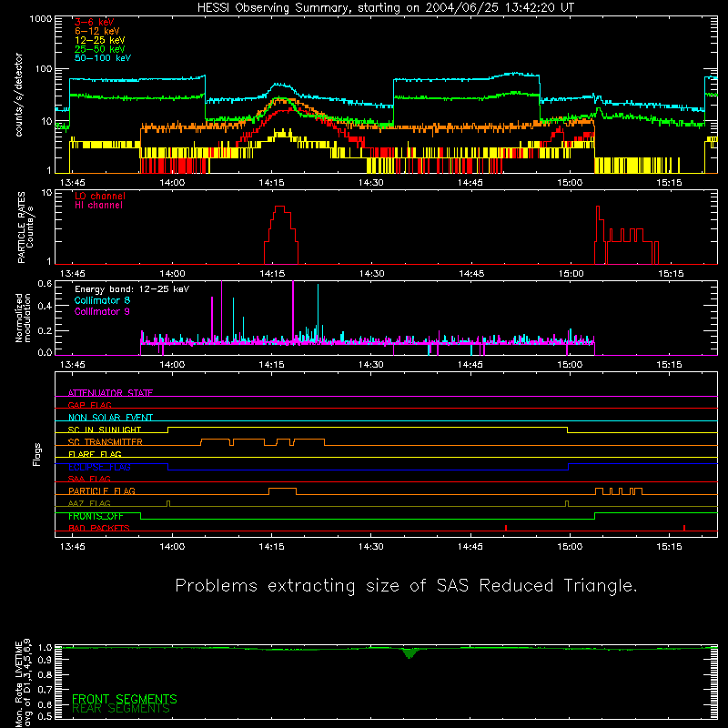The height and width of the screenshot is (728, 728).
Task: Click the SC IN SUNLIGHT flag label
Action: click(105, 430)
